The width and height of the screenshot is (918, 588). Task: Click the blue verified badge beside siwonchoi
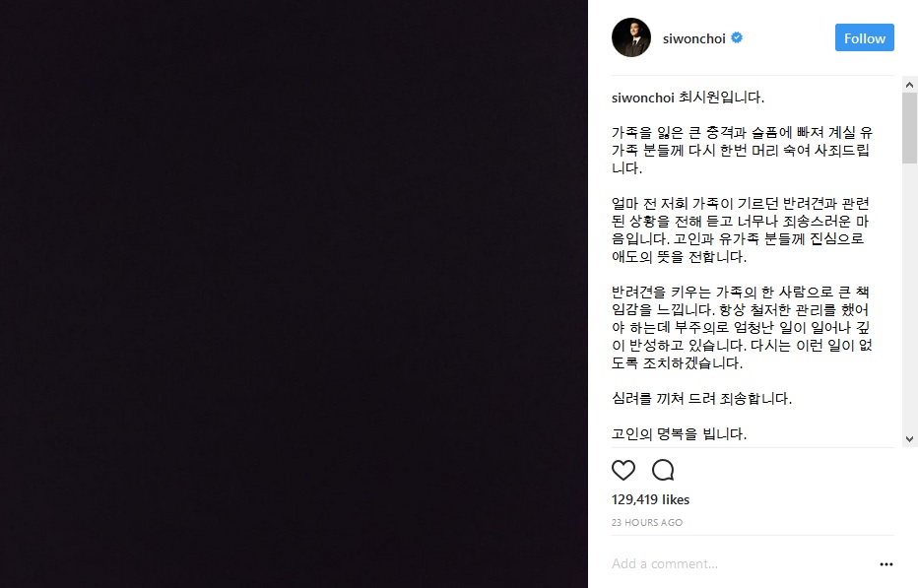[x=737, y=38]
